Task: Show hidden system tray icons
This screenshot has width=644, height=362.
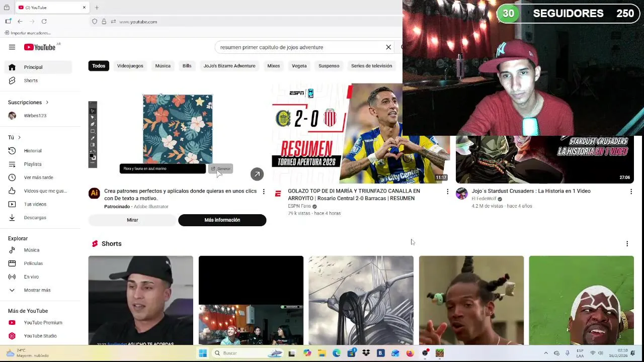Action: coord(546,353)
